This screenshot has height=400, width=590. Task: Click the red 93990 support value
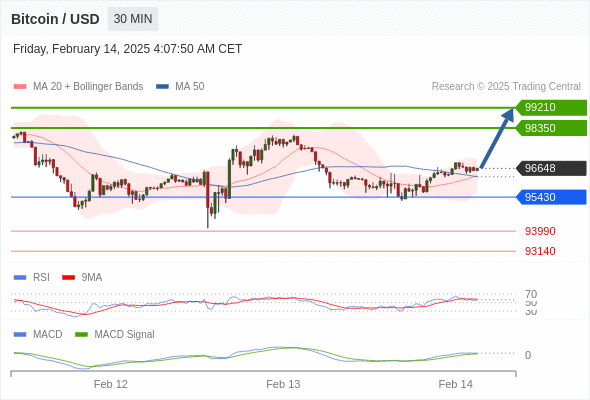point(540,231)
